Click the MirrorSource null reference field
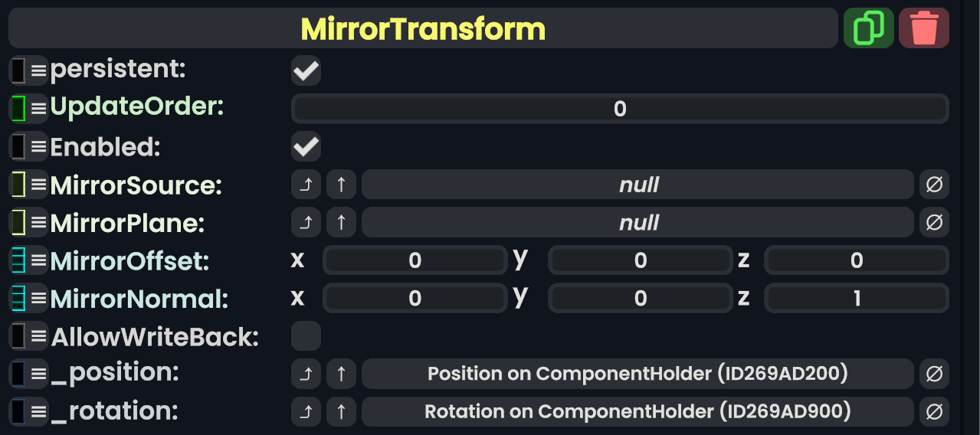 click(638, 185)
